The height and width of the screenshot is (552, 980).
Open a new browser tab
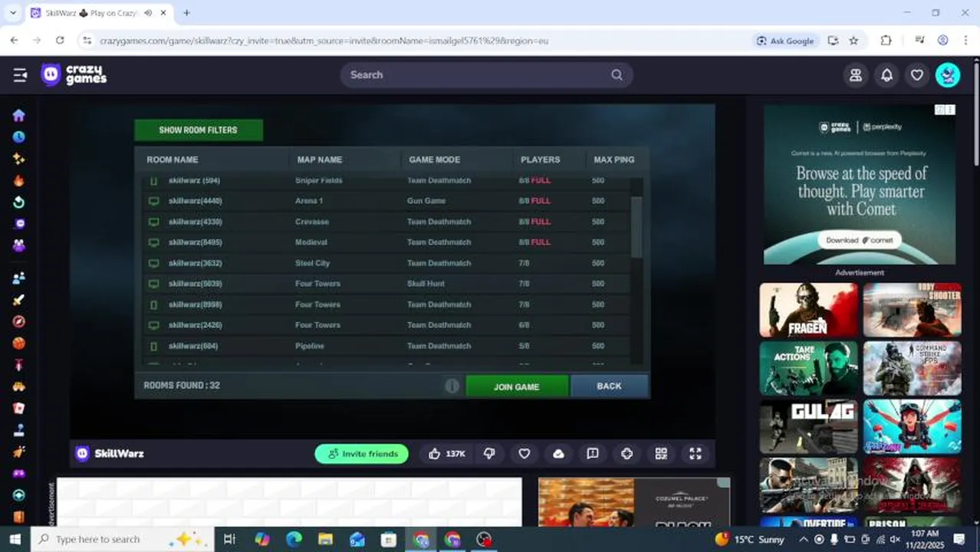[x=186, y=13]
